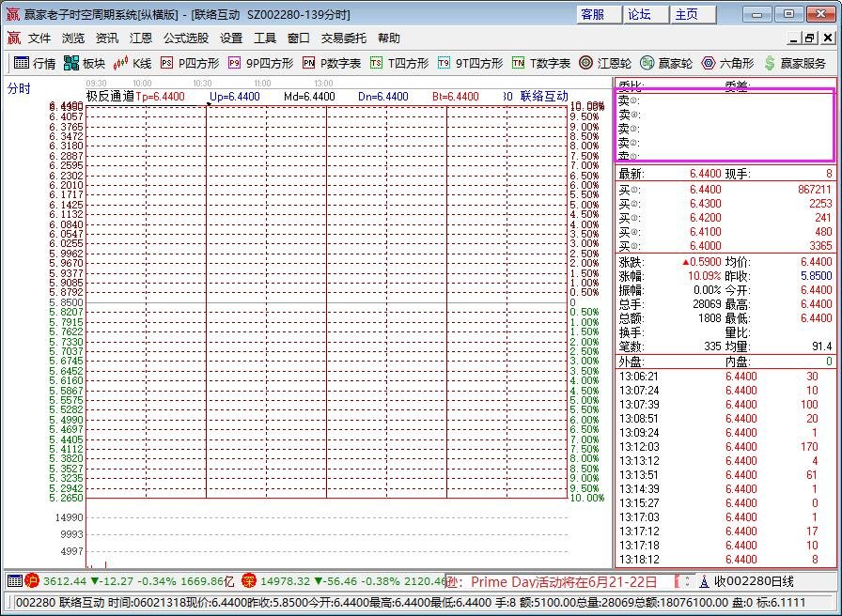Open the 资讯 menu
842x616 pixels.
(107, 38)
